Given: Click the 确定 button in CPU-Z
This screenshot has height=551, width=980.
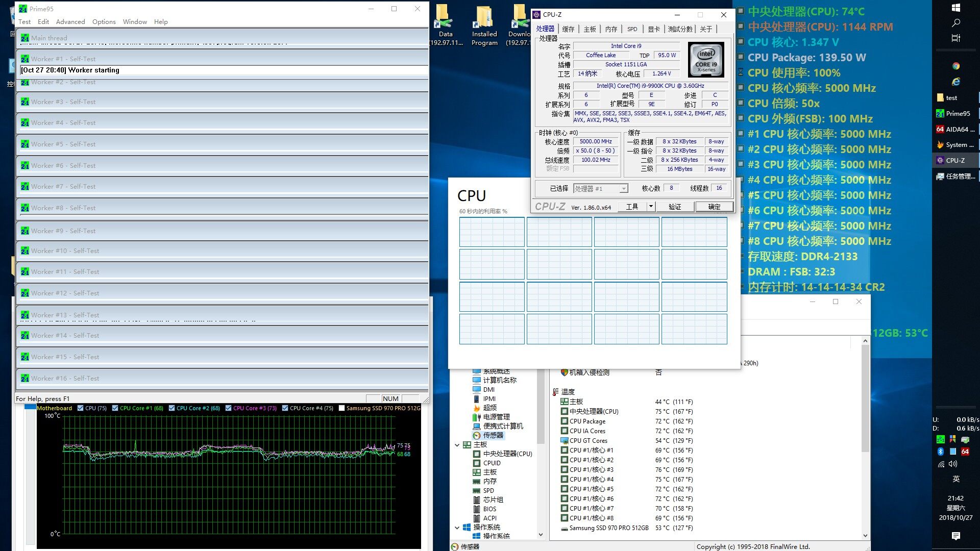Looking at the screenshot, I should click(x=714, y=207).
